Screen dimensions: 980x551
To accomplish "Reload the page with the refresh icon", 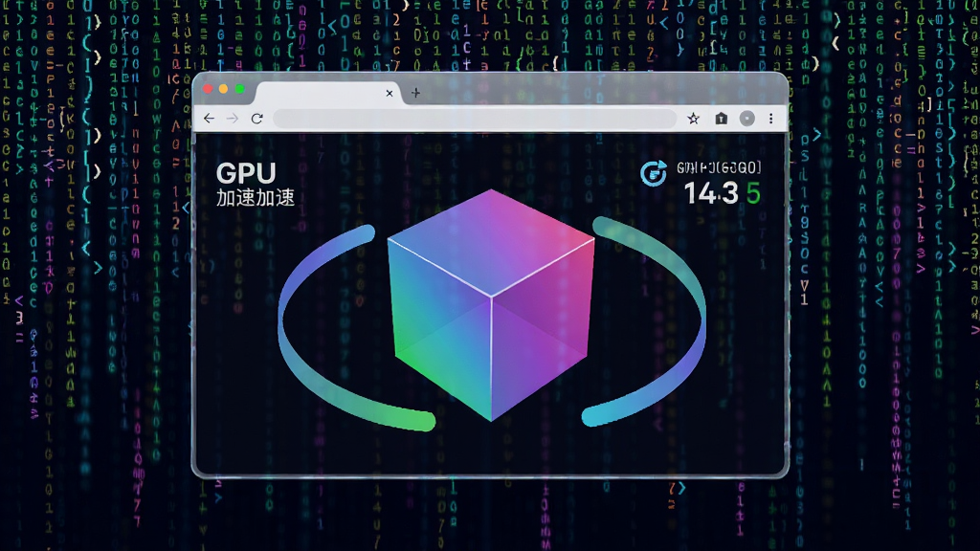I will click(x=256, y=118).
